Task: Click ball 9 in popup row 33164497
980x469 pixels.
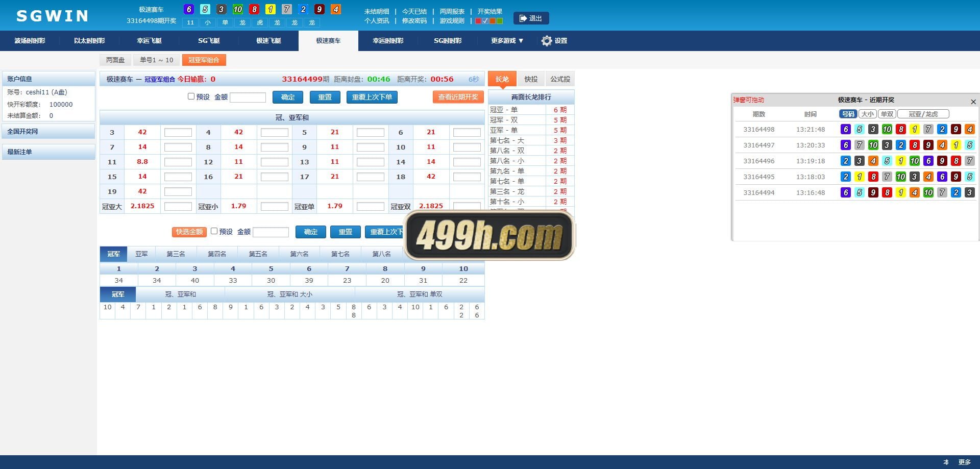Action: tap(928, 145)
